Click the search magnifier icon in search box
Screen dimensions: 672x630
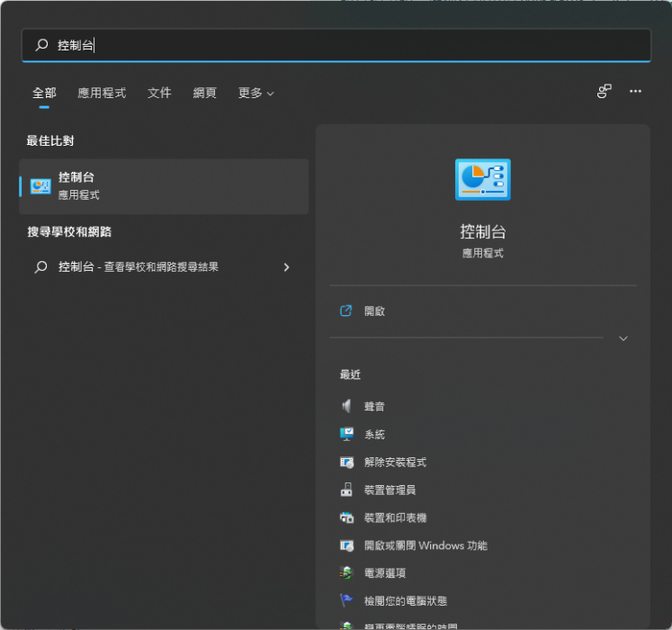click(41, 45)
